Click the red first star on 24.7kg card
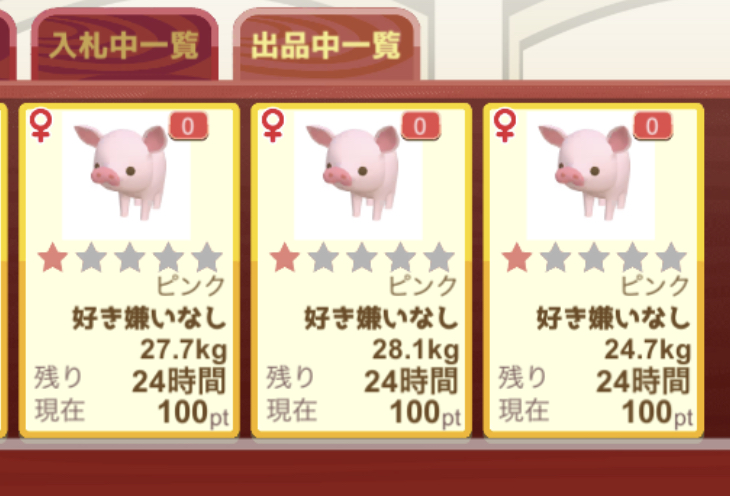The width and height of the screenshot is (730, 496). [517, 258]
